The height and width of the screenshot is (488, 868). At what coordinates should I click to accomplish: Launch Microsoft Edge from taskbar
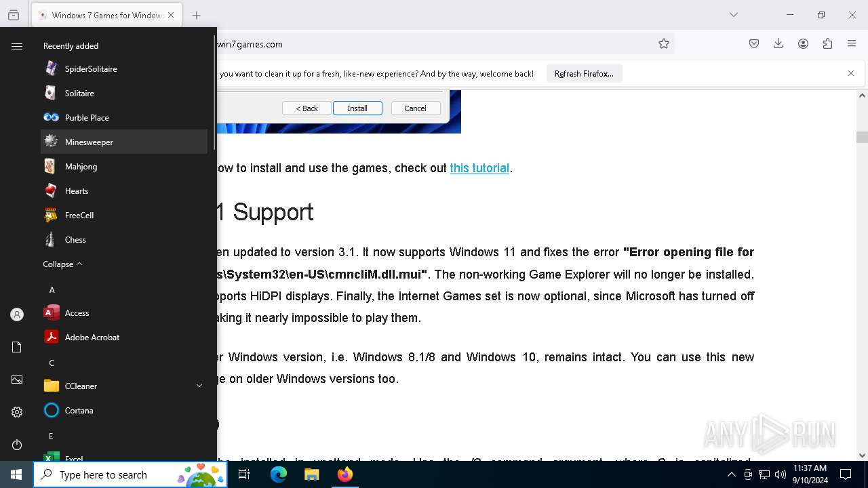pyautogui.click(x=279, y=474)
